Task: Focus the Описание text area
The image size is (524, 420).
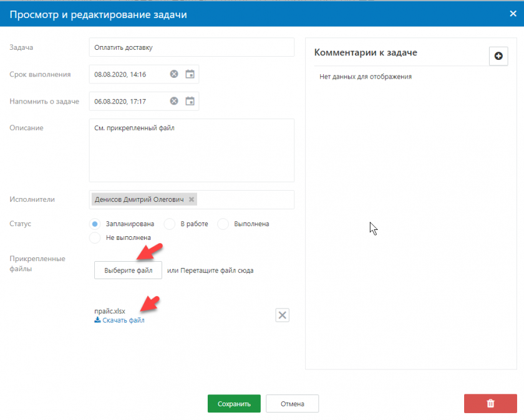Action: pos(191,150)
